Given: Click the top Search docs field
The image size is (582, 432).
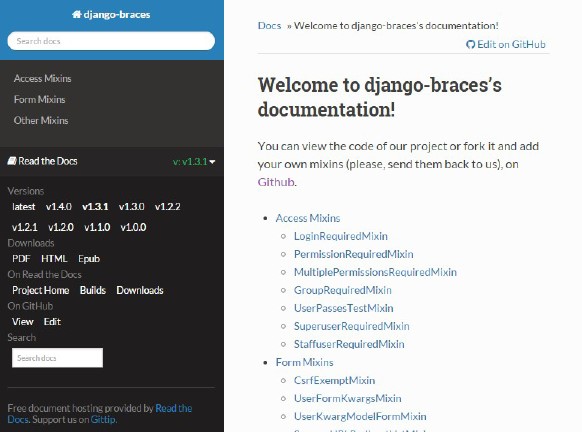Looking at the screenshot, I should click(x=111, y=41).
